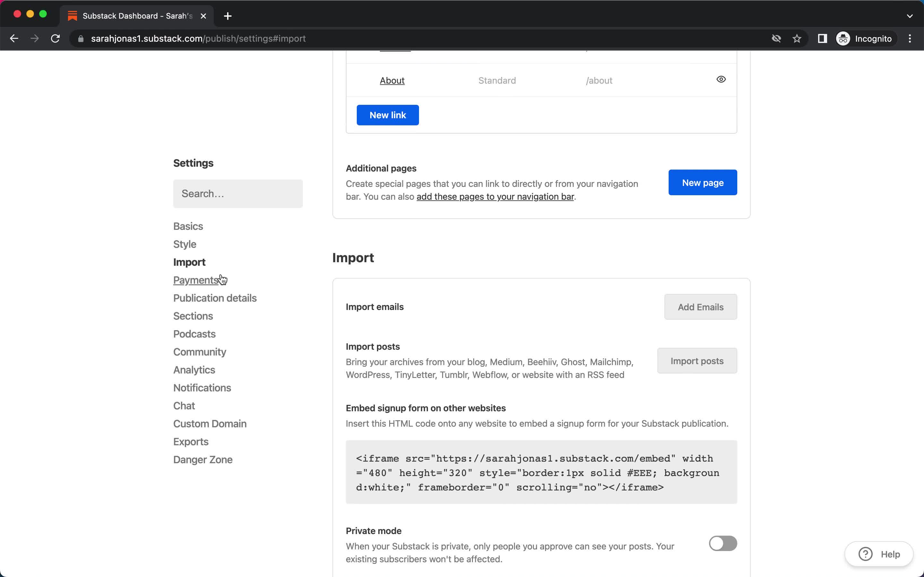
Task: Click add these pages to navigation bar link
Action: tap(494, 196)
